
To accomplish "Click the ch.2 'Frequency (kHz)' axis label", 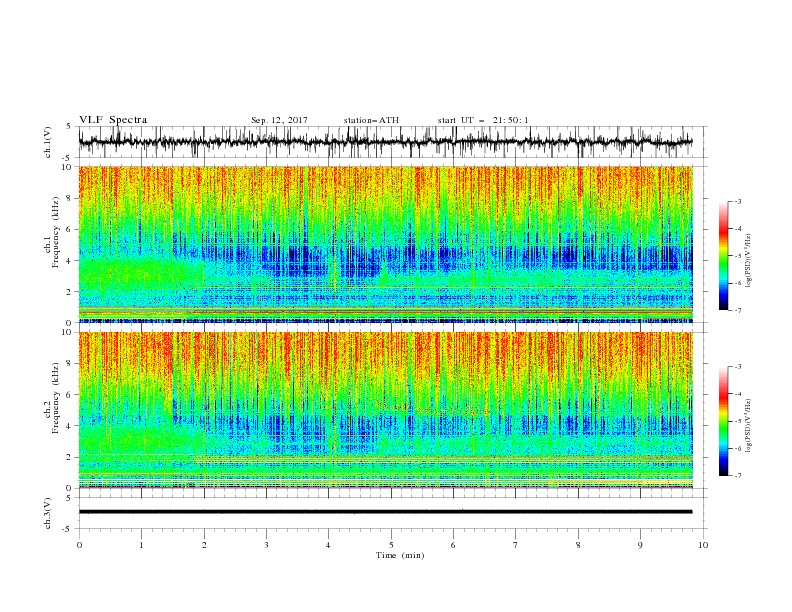I will (55, 398).
